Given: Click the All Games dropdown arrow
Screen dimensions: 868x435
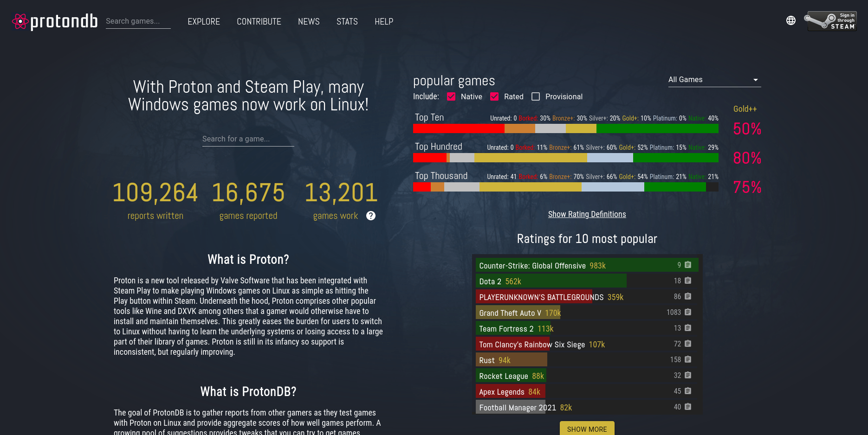Looking at the screenshot, I should [x=755, y=80].
